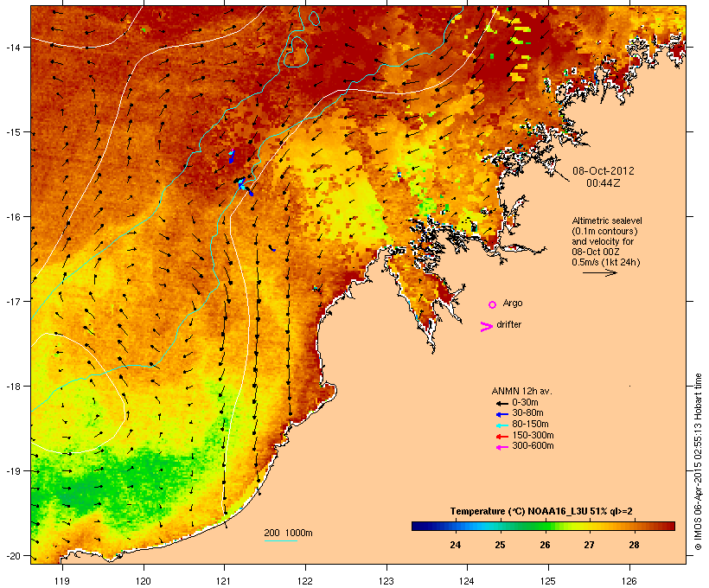Click the vertical IMOS copyright timestamp text
This screenshot has width=709, height=588.
[698, 462]
